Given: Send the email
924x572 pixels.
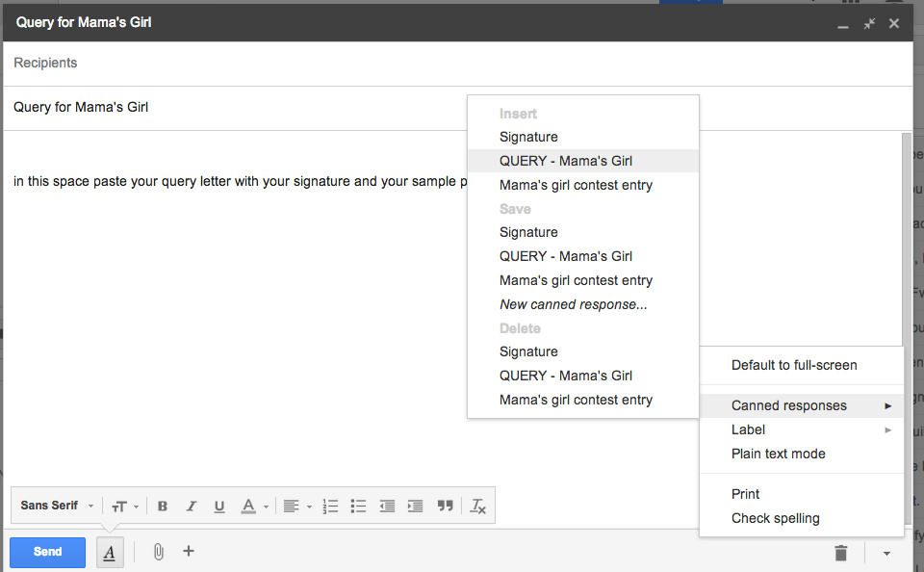Looking at the screenshot, I should [48, 552].
